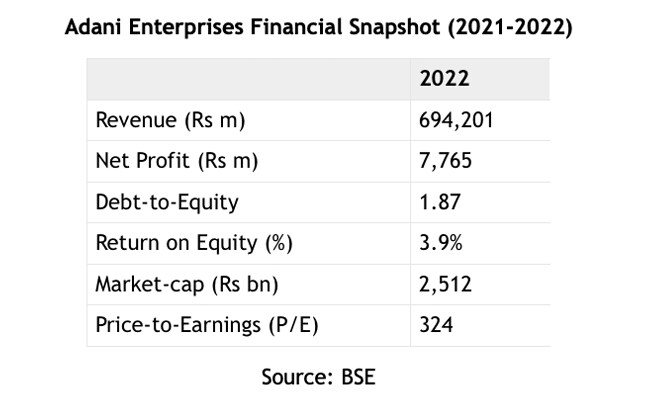Select the Revenue (Rs m) row label
This screenshot has height=400, width=650.
170,121
